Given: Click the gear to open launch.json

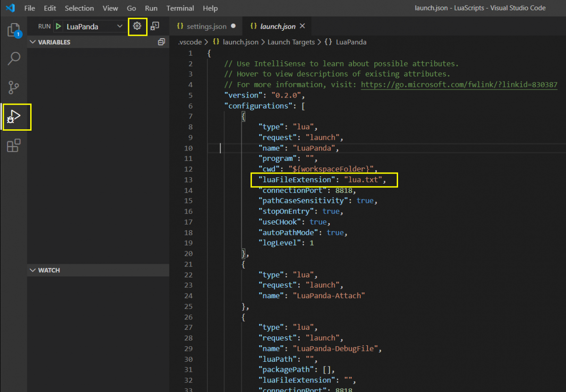Looking at the screenshot, I should point(137,26).
